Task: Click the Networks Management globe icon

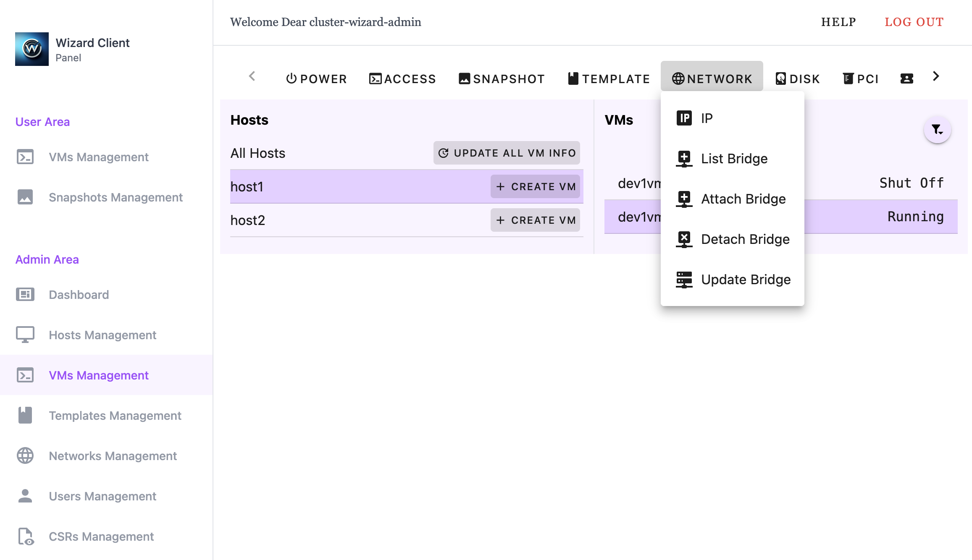Action: [25, 456]
